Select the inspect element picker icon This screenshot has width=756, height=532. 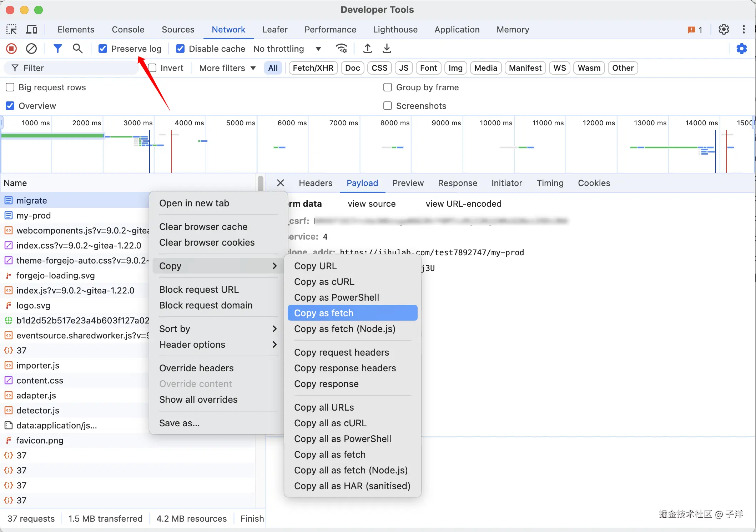point(11,30)
